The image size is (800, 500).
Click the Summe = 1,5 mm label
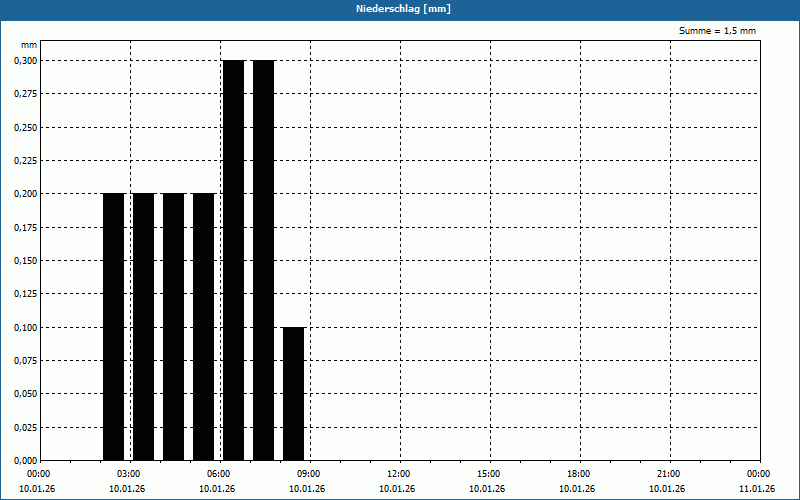(717, 31)
